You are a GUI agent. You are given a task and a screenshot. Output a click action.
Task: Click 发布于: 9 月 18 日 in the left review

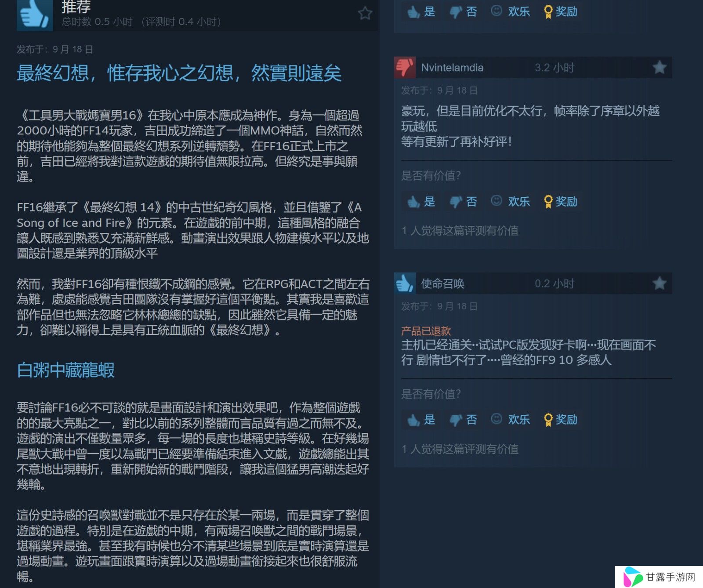click(x=55, y=49)
